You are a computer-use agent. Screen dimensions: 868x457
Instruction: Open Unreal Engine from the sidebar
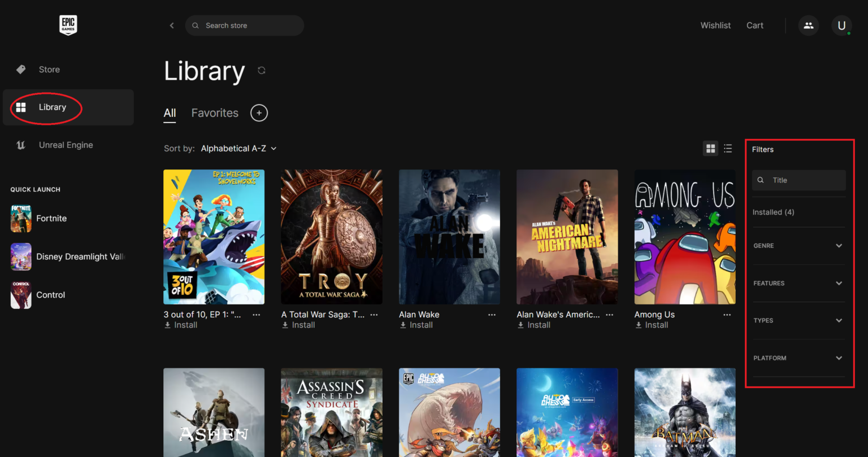66,145
